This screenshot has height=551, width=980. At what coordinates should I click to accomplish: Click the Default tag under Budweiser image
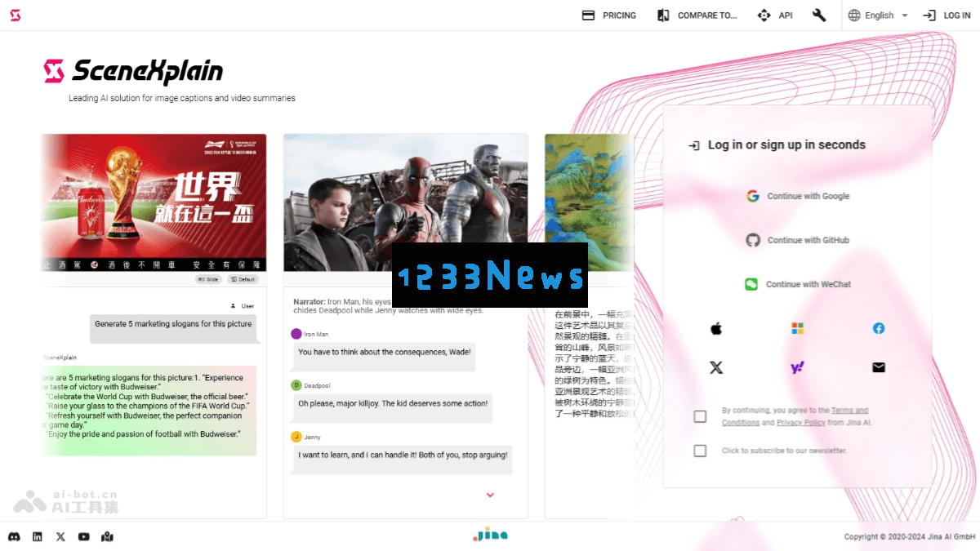point(243,279)
